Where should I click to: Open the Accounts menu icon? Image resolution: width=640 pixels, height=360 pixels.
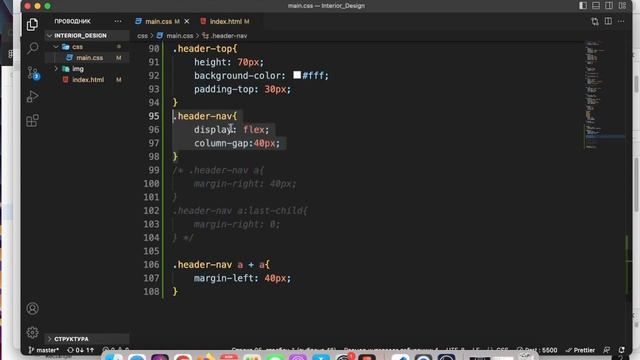[x=33, y=308]
